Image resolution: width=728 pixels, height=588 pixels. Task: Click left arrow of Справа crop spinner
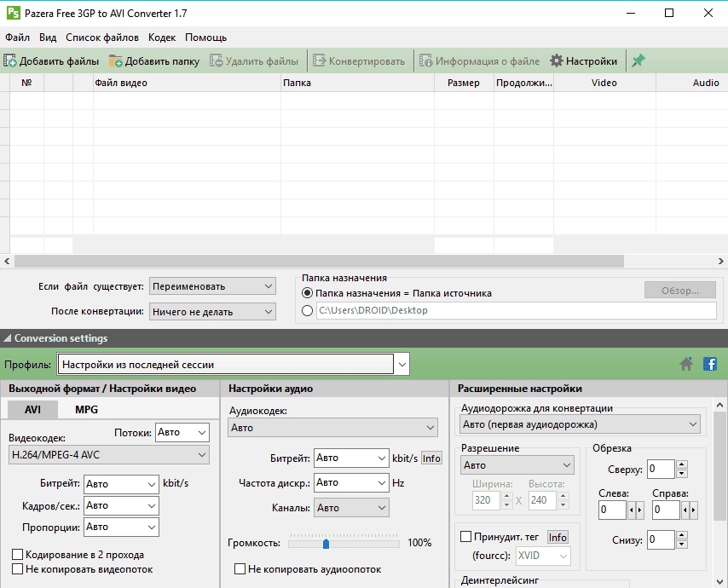click(685, 510)
